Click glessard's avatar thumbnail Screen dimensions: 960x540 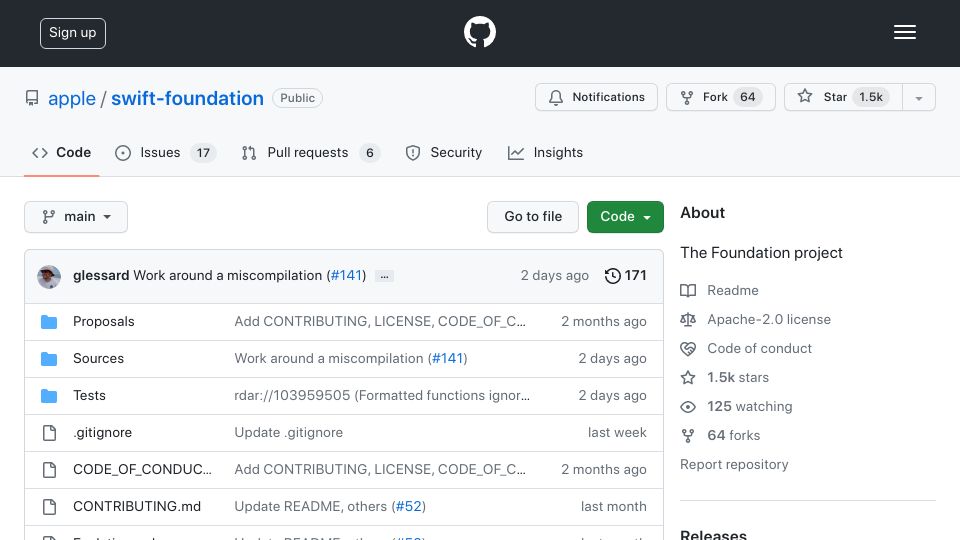(x=49, y=277)
